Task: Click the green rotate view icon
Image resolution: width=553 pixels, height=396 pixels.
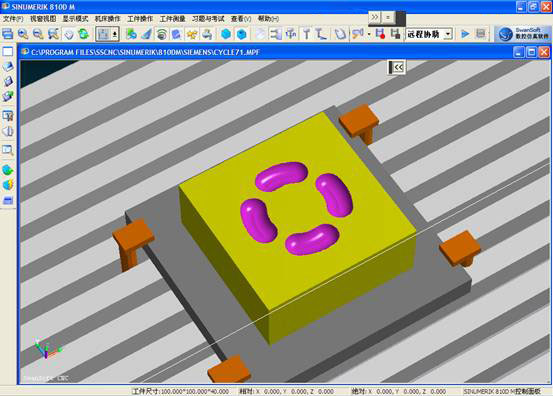Action: coord(84,34)
